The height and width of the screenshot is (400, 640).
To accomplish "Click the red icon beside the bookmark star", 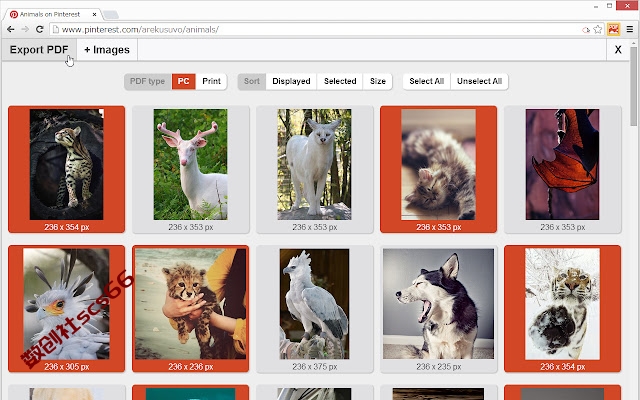I will pos(586,30).
